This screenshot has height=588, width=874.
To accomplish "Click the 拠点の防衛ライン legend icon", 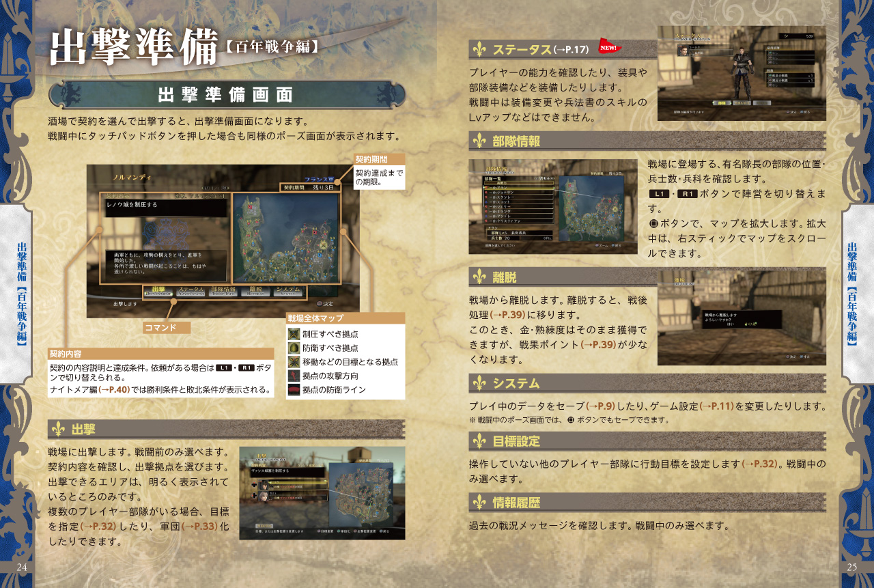I will pos(294,390).
